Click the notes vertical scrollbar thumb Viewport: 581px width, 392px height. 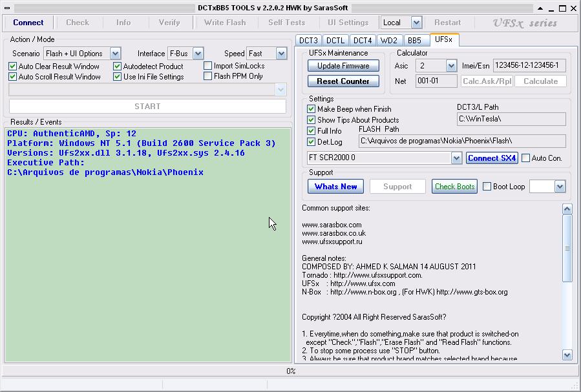567,249
